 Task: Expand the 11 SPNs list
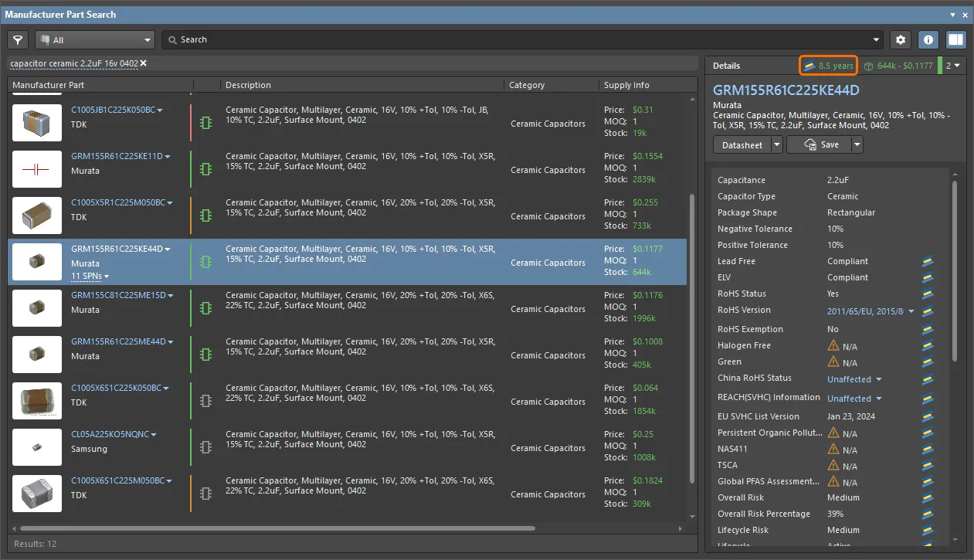pos(90,276)
